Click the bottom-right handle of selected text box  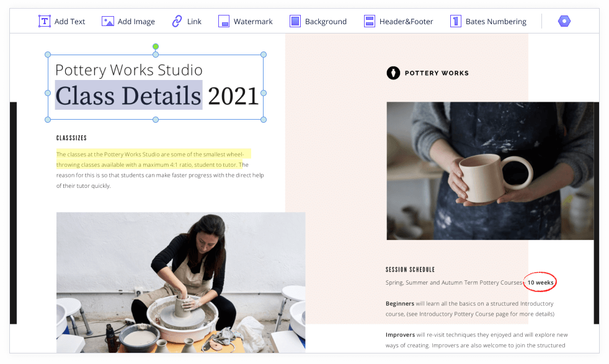click(264, 120)
